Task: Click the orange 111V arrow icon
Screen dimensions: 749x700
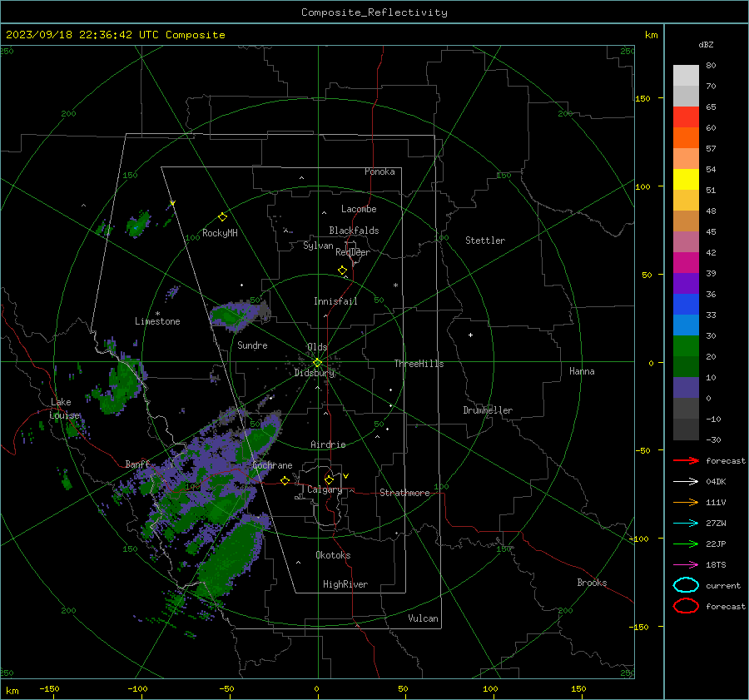Action: 686,502
